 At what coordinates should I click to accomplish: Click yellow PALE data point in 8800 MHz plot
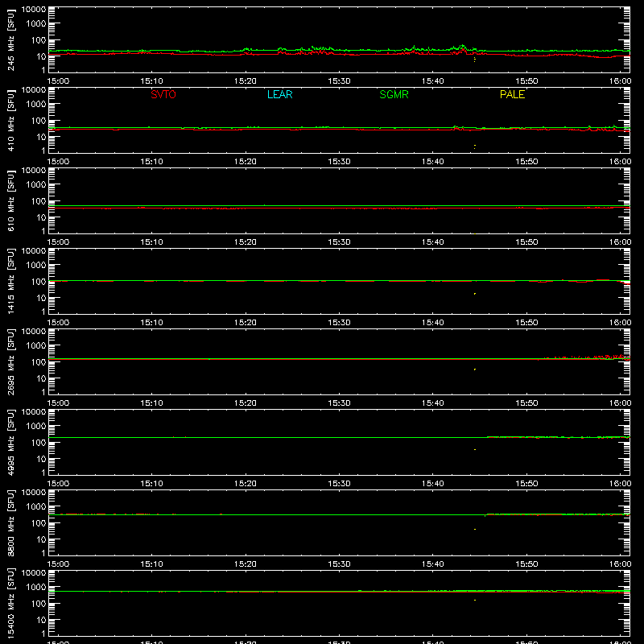(475, 529)
